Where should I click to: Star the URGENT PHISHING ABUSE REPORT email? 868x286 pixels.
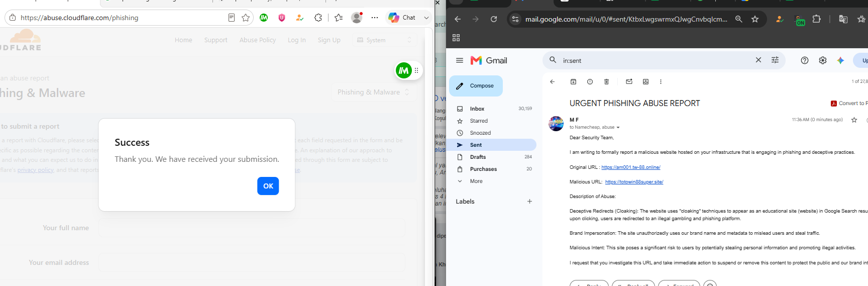point(854,120)
